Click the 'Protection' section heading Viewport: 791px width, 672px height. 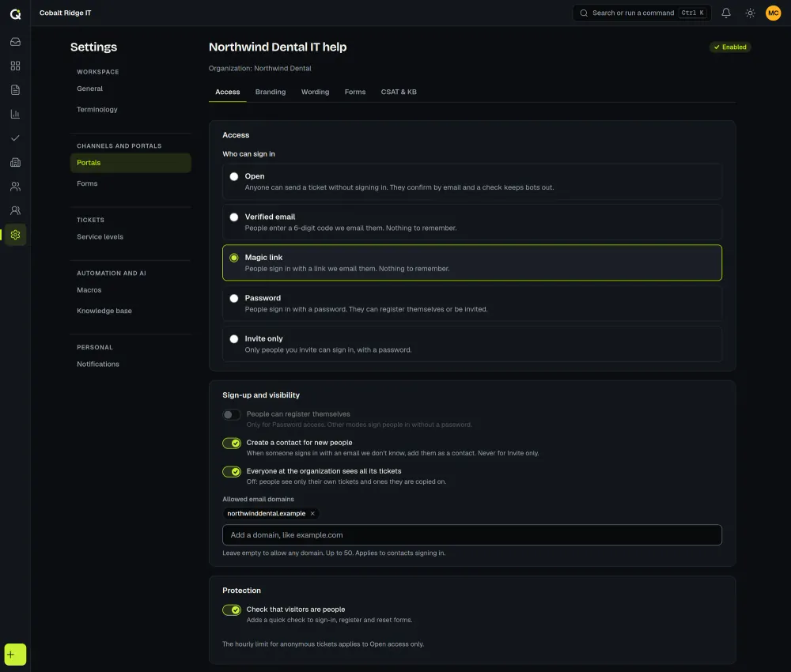[x=241, y=591]
